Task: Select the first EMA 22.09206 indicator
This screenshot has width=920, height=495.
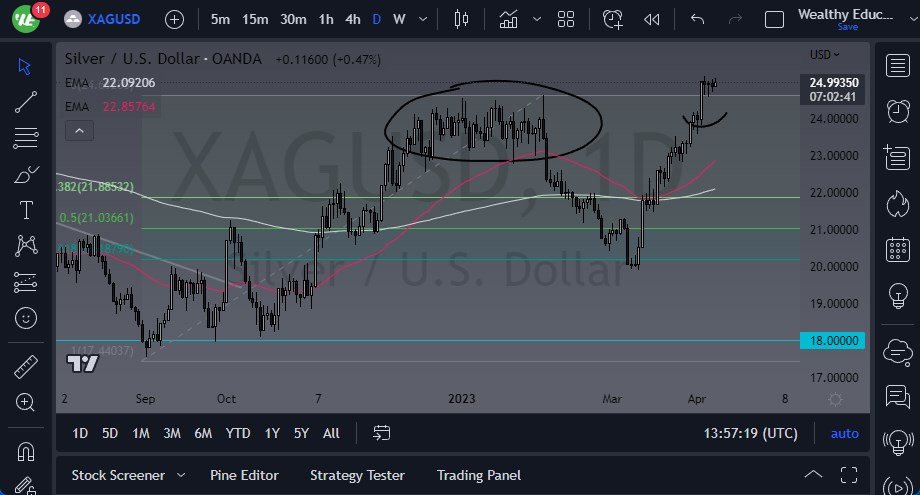Action: pos(110,83)
